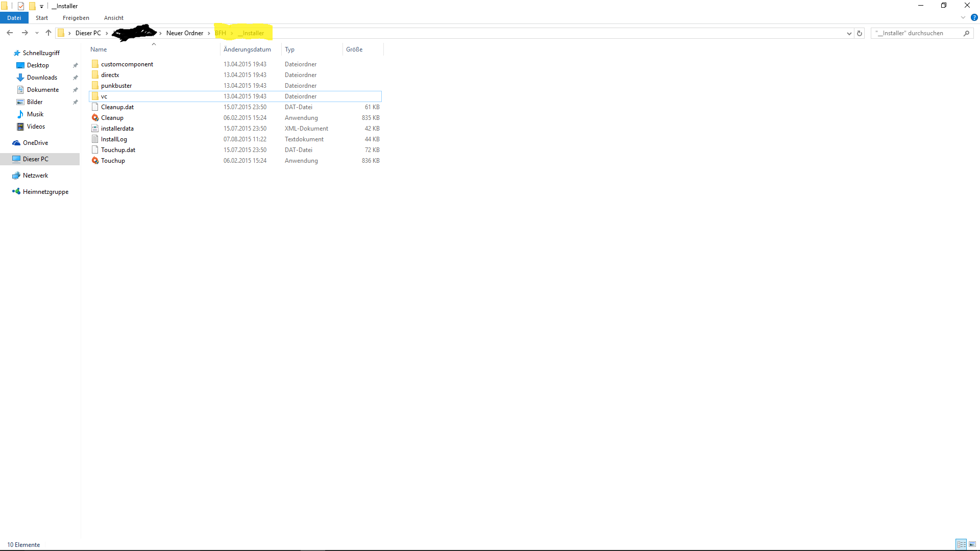Image resolution: width=980 pixels, height=551 pixels.
Task: Open the Datei menu
Action: [14, 18]
